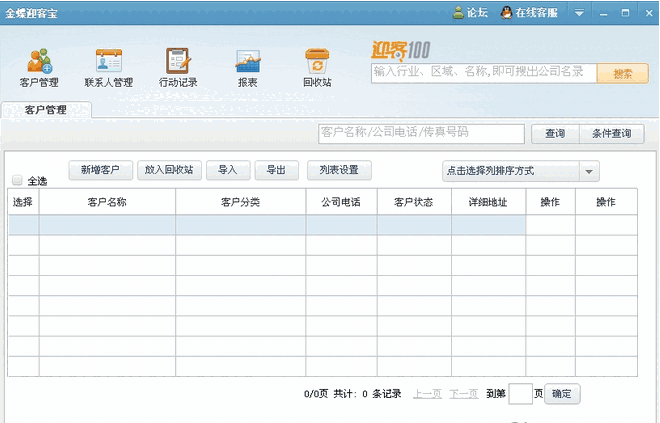Click the company directory search field

[x=484, y=73]
